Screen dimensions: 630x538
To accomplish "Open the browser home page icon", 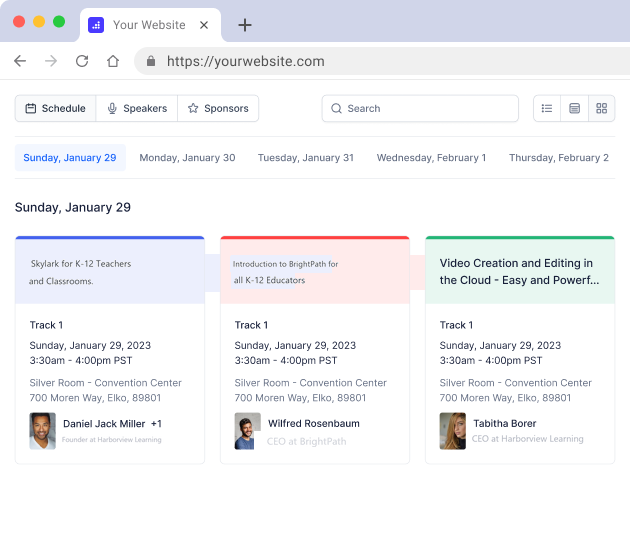I will tap(113, 61).
